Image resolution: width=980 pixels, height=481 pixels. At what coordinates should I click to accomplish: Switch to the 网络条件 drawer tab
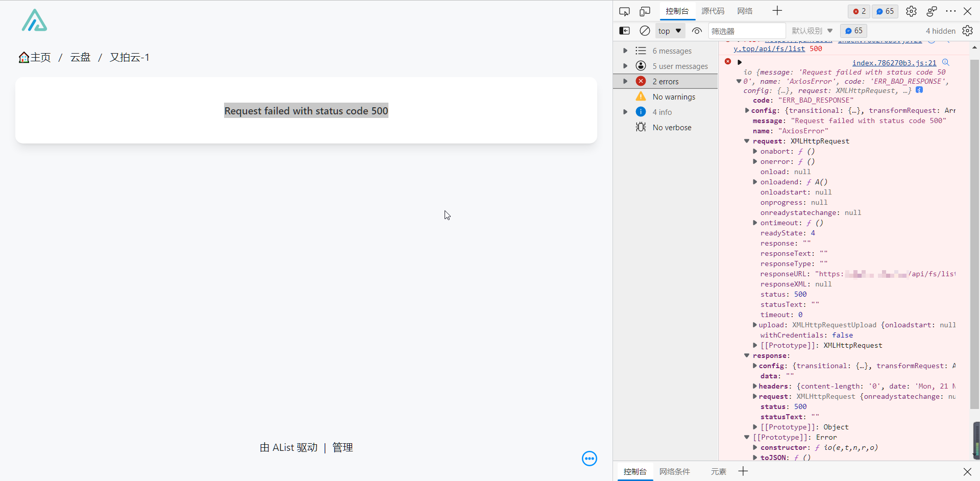[x=674, y=472]
